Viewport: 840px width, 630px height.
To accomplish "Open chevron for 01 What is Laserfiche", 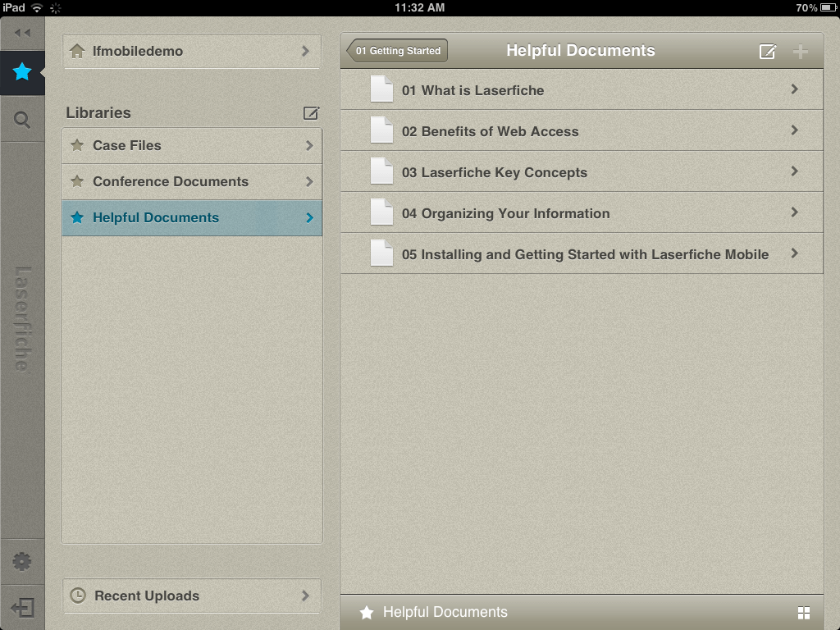I will coord(794,89).
